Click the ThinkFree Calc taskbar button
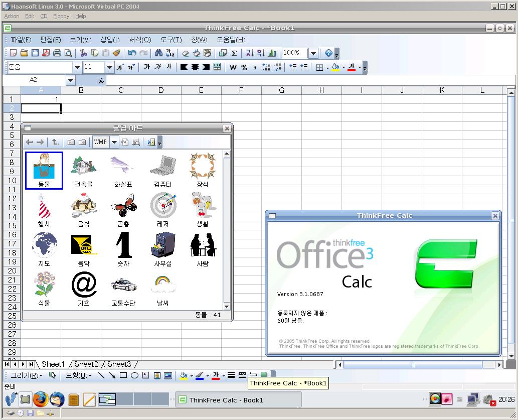 pyautogui.click(x=238, y=400)
